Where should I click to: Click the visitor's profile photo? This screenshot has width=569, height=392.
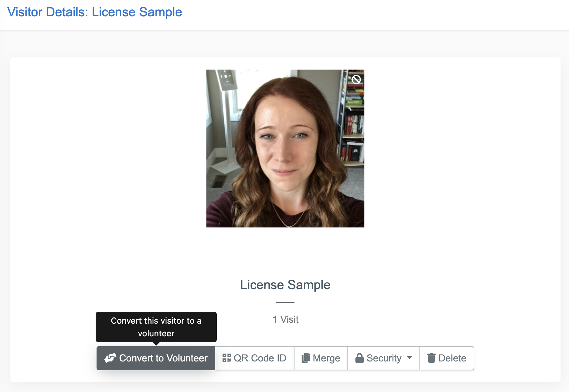coord(285,149)
